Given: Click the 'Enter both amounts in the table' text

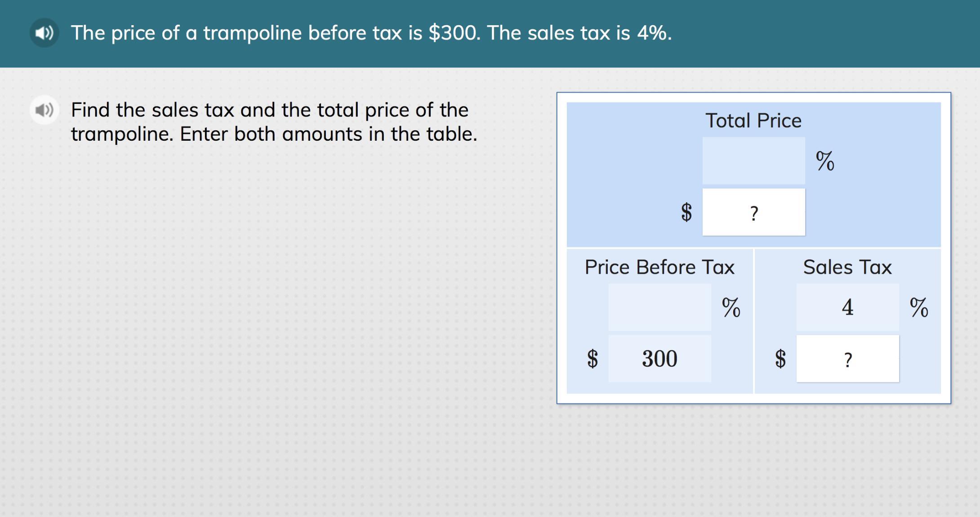Looking at the screenshot, I should pos(329,134).
